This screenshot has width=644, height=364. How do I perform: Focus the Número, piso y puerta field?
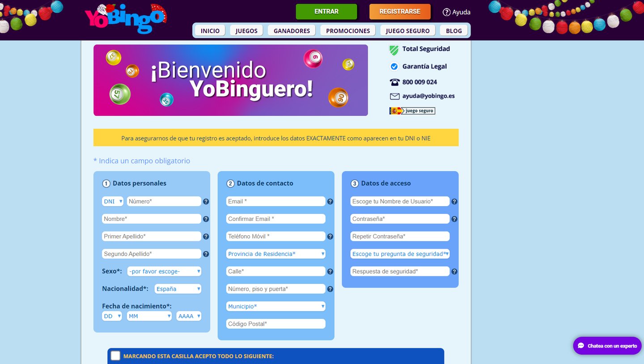[276, 288]
